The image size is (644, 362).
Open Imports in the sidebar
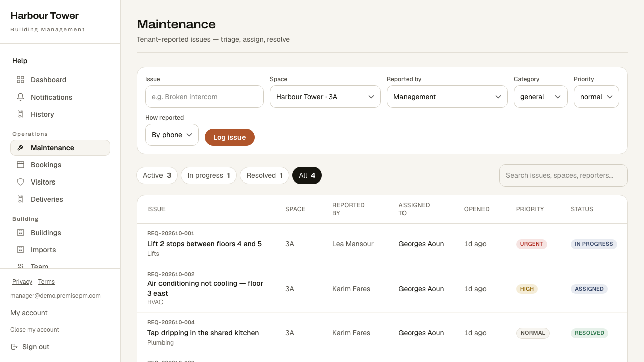60,250
